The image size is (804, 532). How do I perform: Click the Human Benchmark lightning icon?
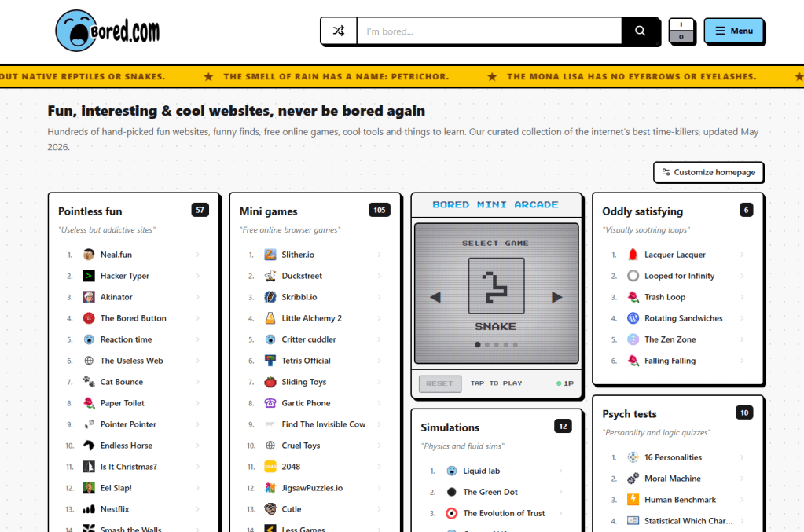click(x=633, y=500)
